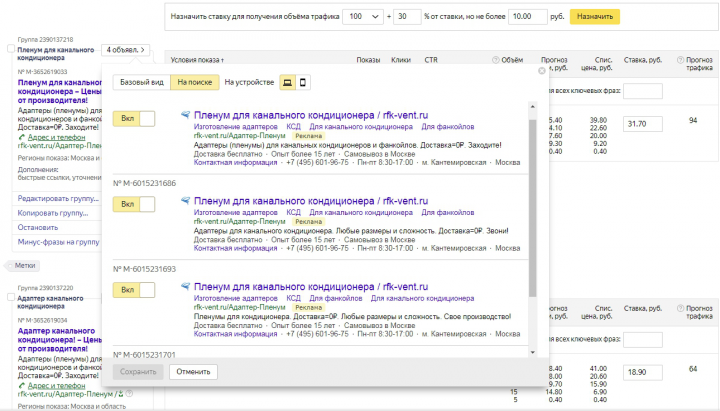Click the phone icon beside the first Адрес и телефон
This screenshot has width=720, height=411.
[x=22, y=137]
